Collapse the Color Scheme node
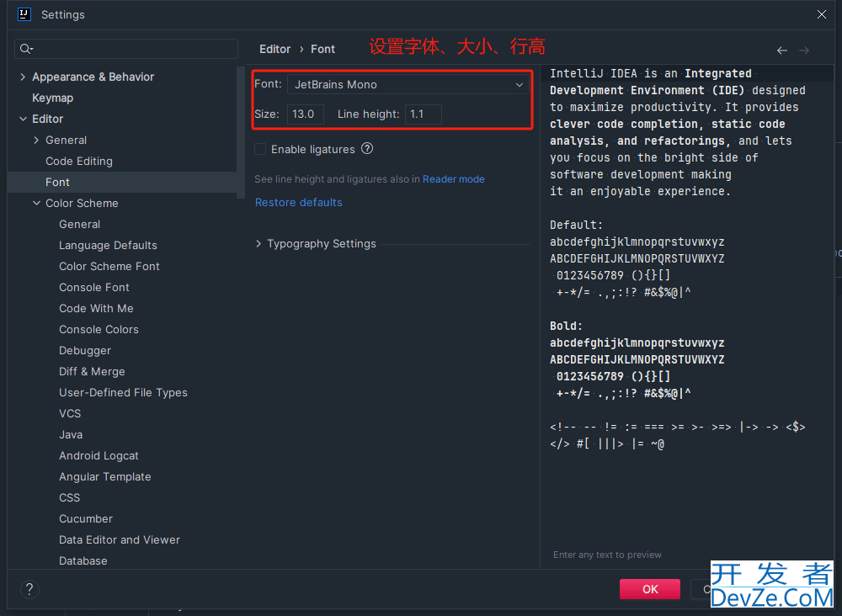This screenshot has height=616, width=842. (x=36, y=203)
